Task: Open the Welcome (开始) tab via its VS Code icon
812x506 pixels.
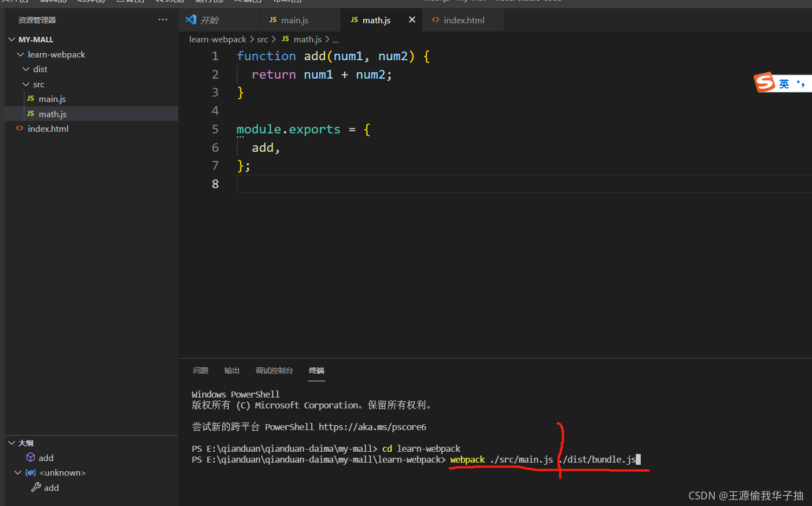Action: (191, 20)
